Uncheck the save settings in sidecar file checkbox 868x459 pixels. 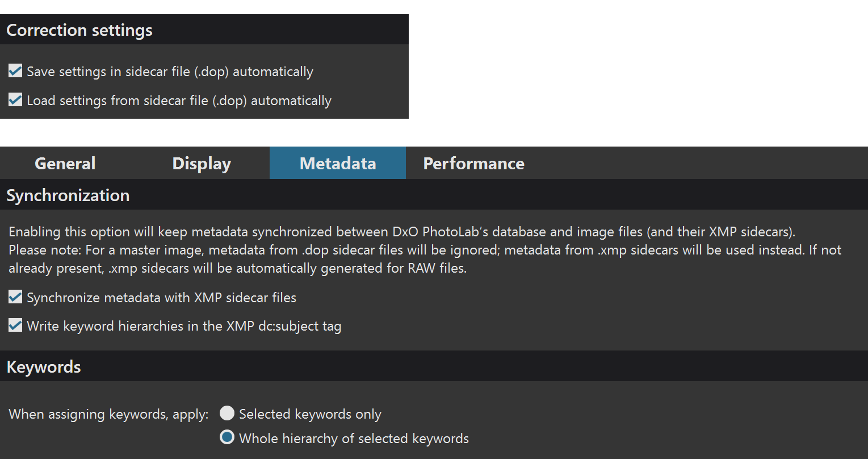coord(15,72)
